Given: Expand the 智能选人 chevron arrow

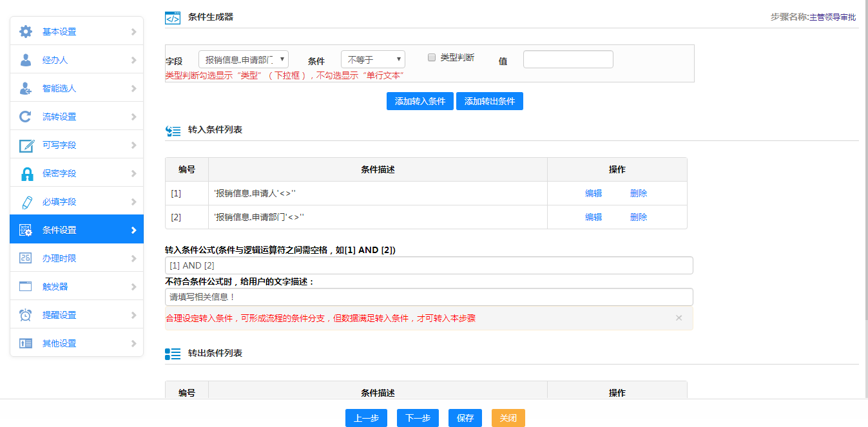Looking at the screenshot, I should tap(133, 88).
